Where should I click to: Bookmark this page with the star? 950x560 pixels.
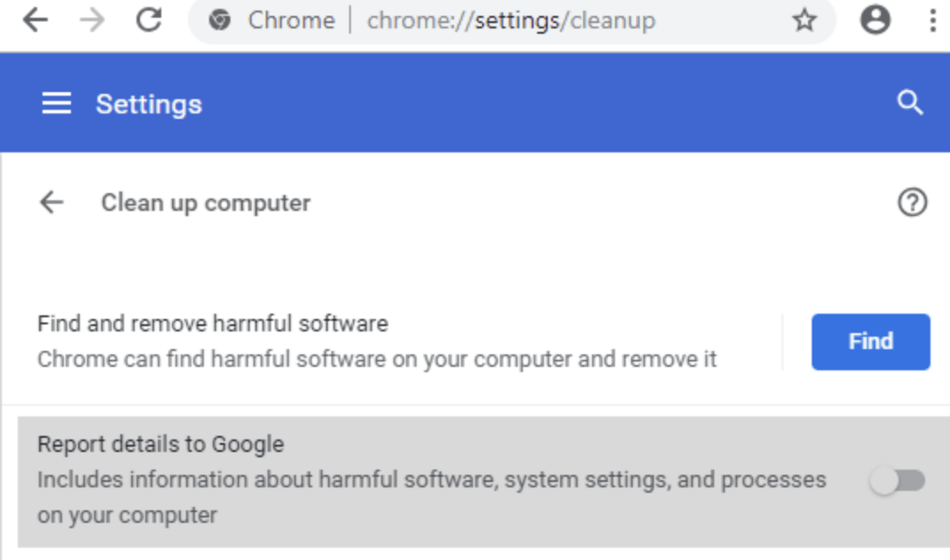(x=804, y=20)
